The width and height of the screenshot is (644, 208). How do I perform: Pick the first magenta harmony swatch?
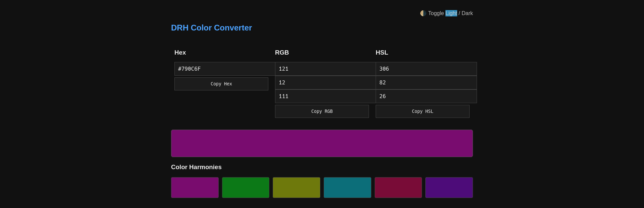pos(195,188)
